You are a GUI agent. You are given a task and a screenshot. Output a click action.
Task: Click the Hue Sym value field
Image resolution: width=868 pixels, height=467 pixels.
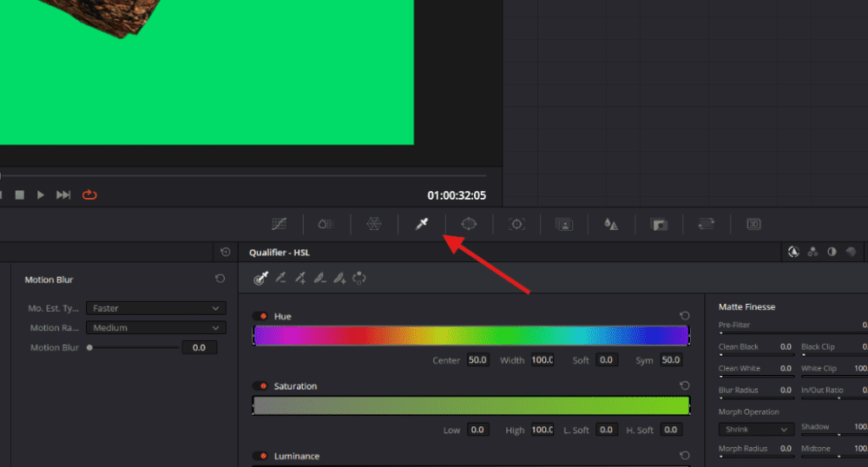point(671,360)
